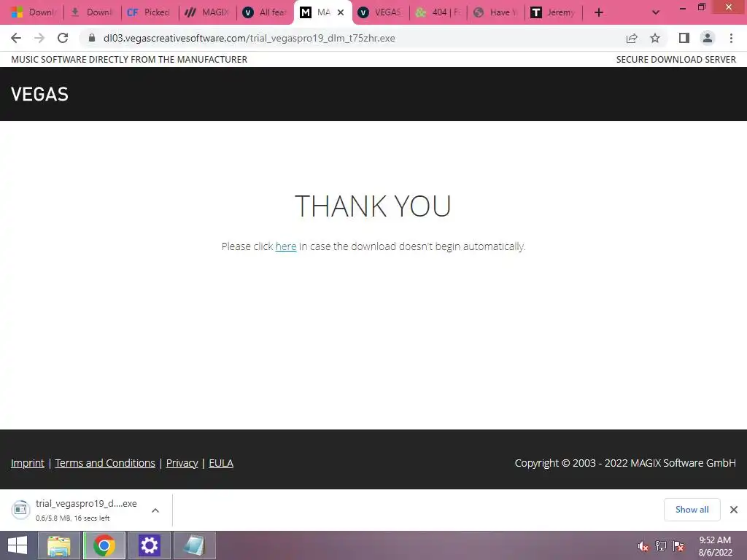The width and height of the screenshot is (747, 560).
Task: Open the Windows Start menu
Action: (18, 545)
